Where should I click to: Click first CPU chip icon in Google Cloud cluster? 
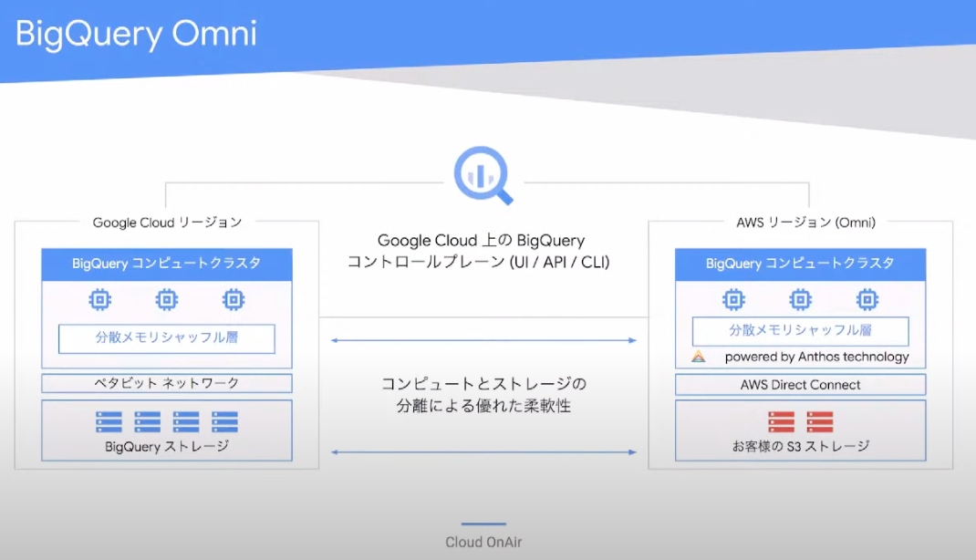[100, 300]
